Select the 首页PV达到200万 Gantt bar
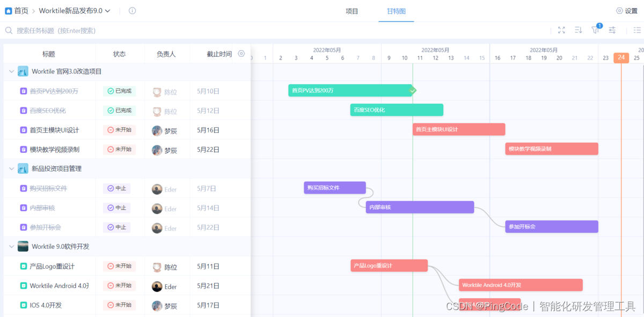 (350, 91)
